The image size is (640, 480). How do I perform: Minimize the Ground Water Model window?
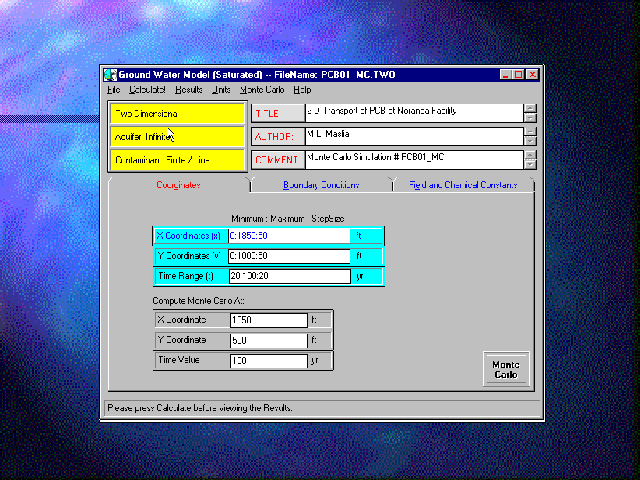(505, 75)
